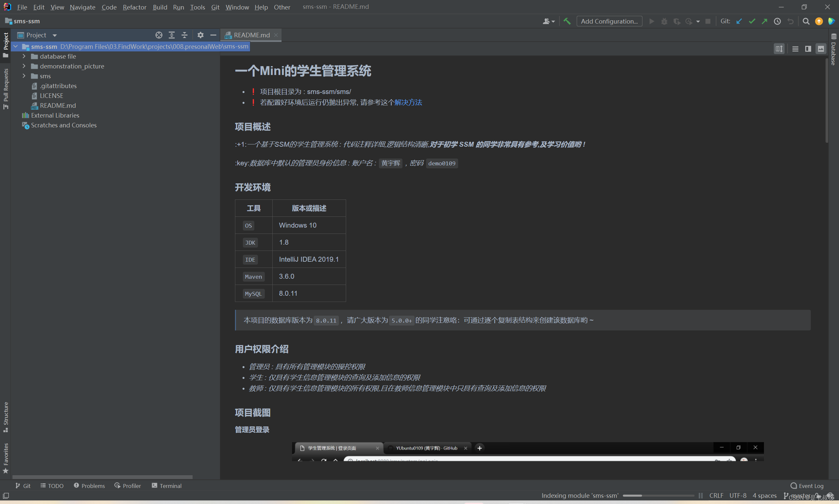Click the Git update project arrow
Screen dimensions: 839x504
coord(739,21)
